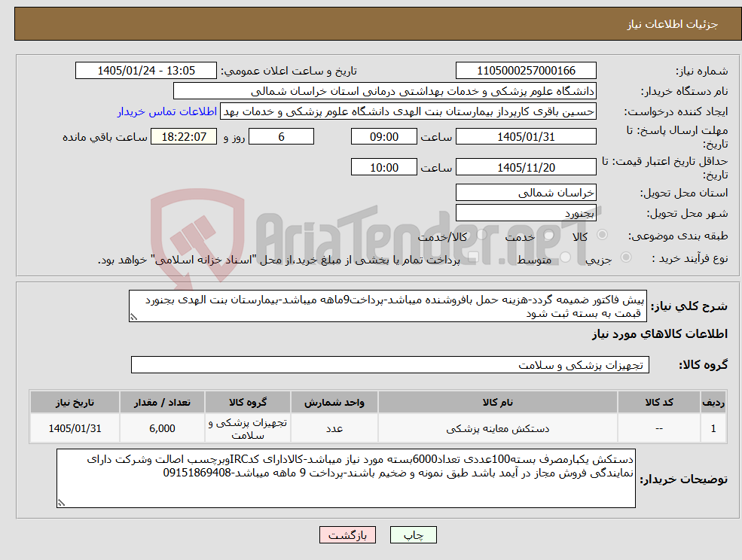The width and height of the screenshot is (742, 560).
Task: Select the کالا radio button
Action: pos(603,235)
